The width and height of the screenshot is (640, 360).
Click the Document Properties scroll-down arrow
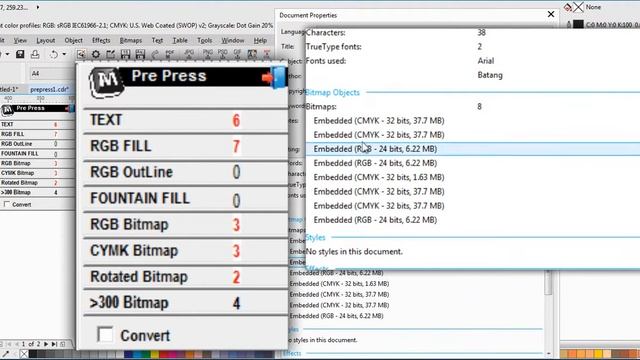click(x=548, y=353)
